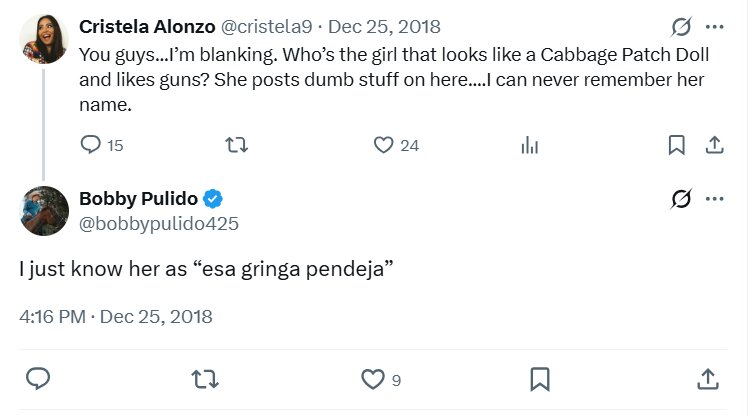748x416 pixels.
Task: View analytics for Cristela's tweet
Action: click(529, 145)
